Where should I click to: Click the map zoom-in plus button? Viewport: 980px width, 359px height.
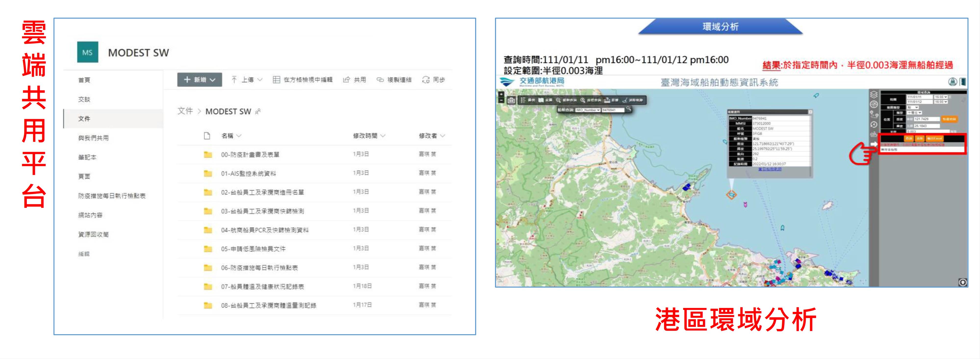pyautogui.click(x=501, y=94)
